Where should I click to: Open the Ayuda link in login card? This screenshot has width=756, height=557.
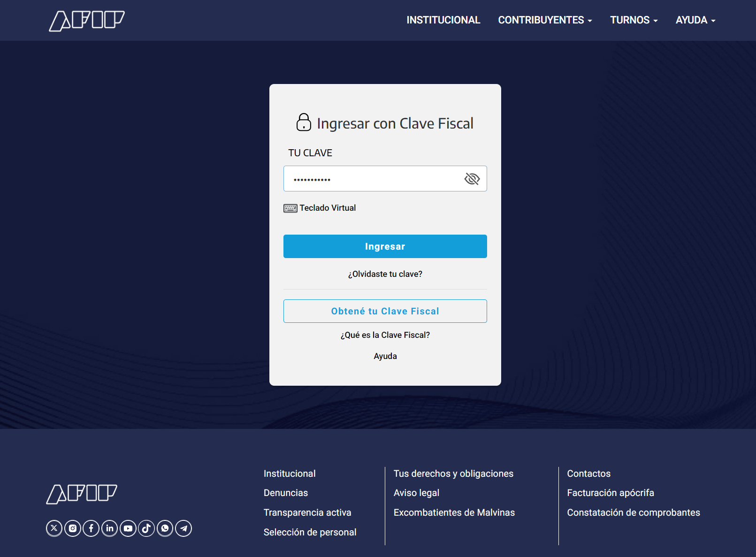pyautogui.click(x=385, y=356)
